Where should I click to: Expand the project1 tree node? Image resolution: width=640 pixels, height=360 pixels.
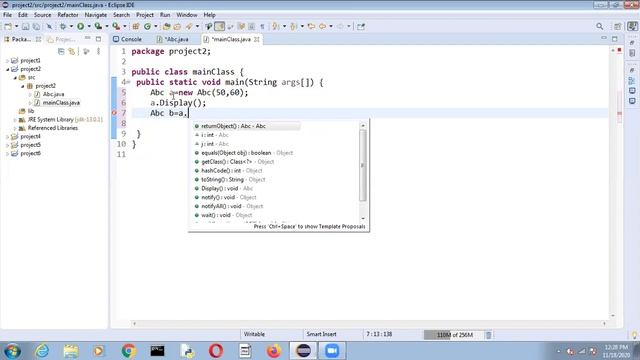(7, 60)
